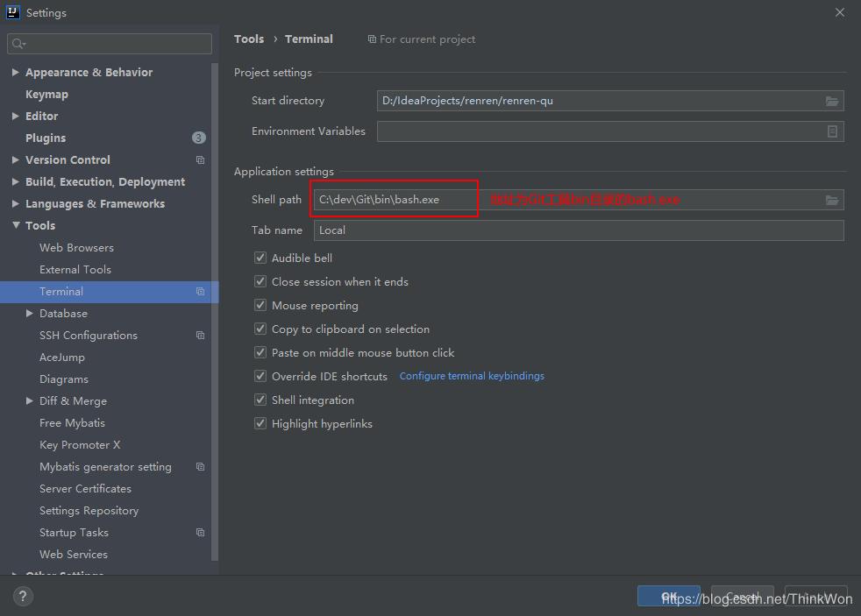Open the Keymap settings page
The height and width of the screenshot is (616, 861).
pos(46,95)
